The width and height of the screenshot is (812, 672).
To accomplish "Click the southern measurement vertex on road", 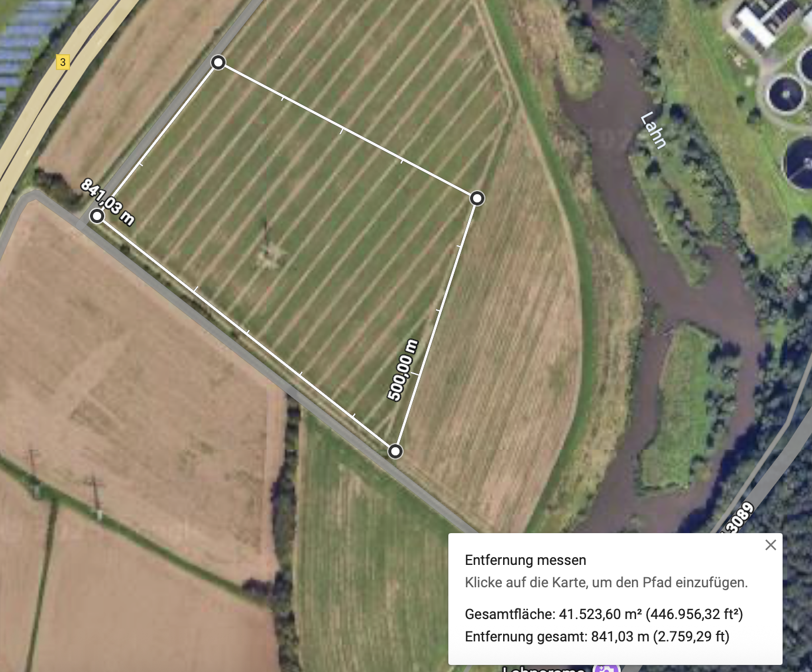I will pyautogui.click(x=395, y=451).
